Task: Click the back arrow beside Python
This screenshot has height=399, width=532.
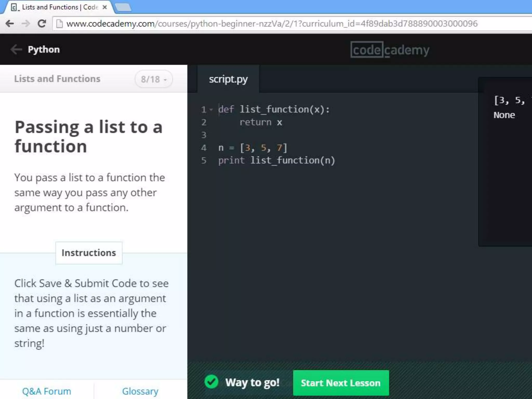Action: click(x=16, y=49)
